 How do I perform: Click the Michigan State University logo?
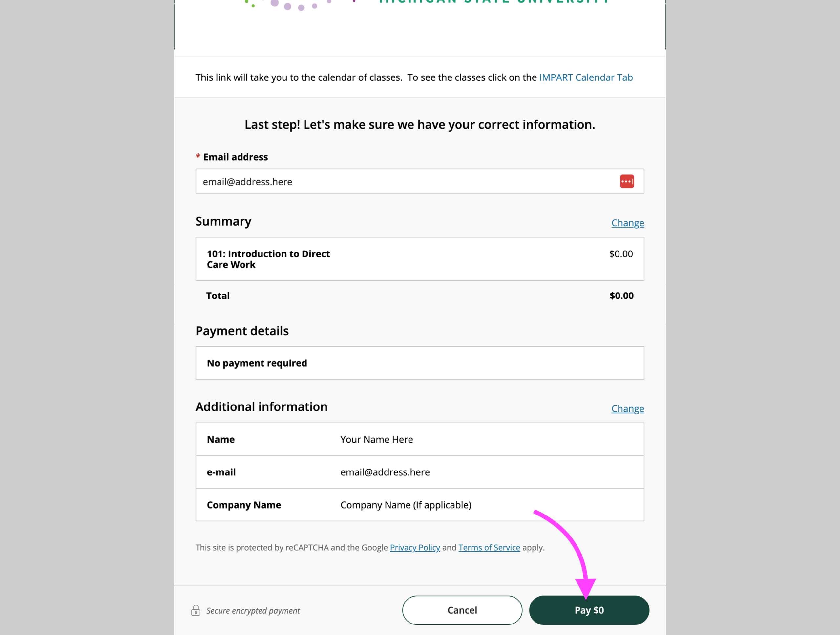420,4
